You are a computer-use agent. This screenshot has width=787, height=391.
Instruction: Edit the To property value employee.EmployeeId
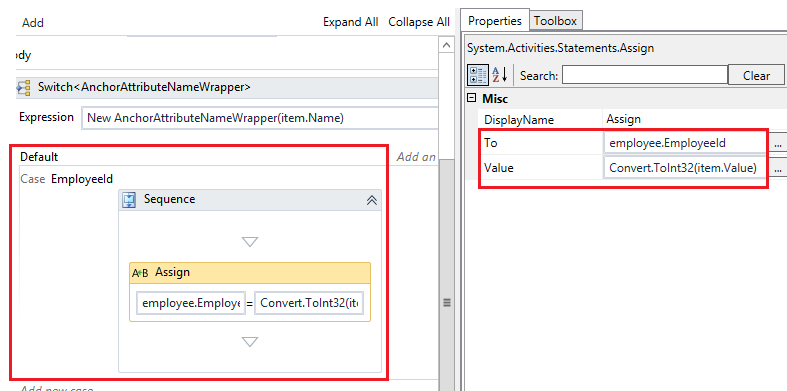[686, 144]
